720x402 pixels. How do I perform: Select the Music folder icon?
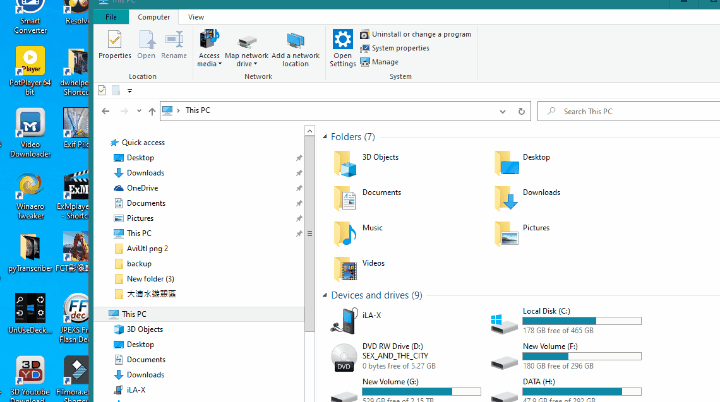pyautogui.click(x=345, y=232)
